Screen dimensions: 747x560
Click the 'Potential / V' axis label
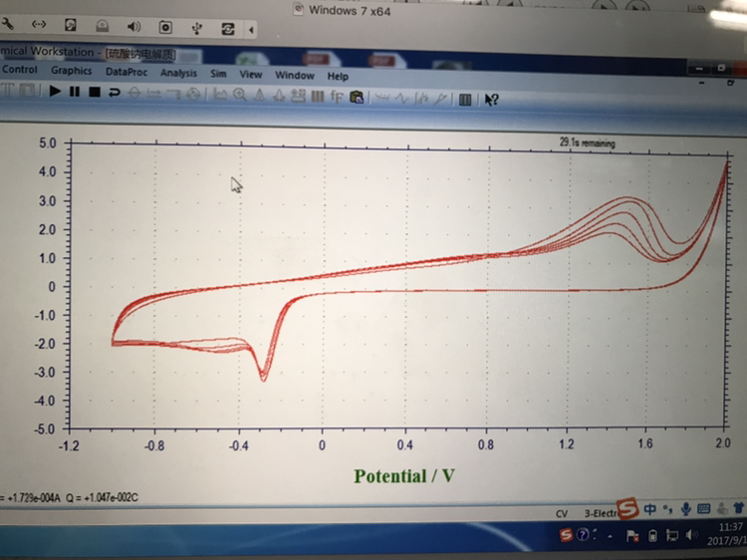404,476
